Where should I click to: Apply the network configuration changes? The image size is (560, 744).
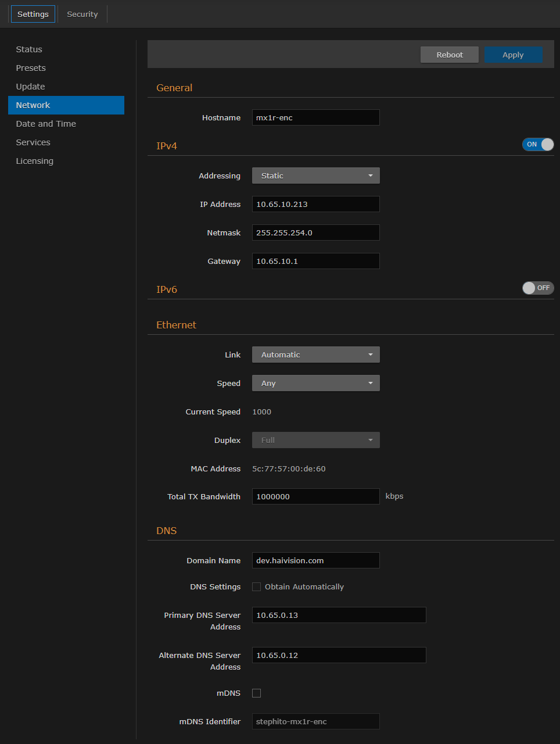pos(513,54)
